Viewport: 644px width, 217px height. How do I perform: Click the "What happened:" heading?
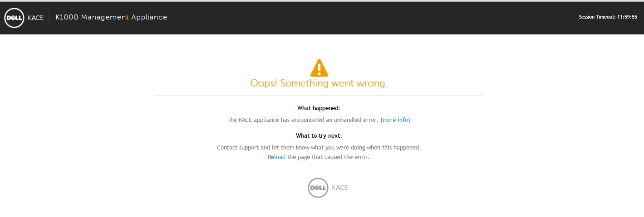tap(319, 108)
